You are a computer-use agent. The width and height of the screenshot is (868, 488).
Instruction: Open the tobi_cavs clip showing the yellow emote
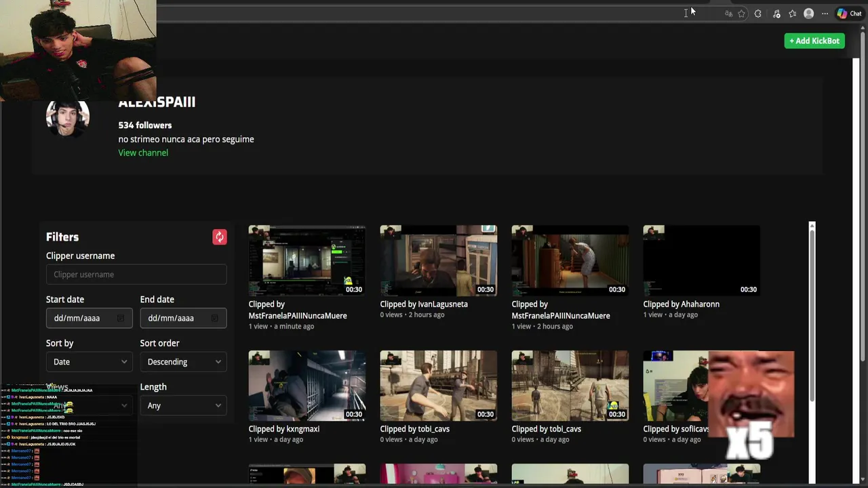[570, 386]
